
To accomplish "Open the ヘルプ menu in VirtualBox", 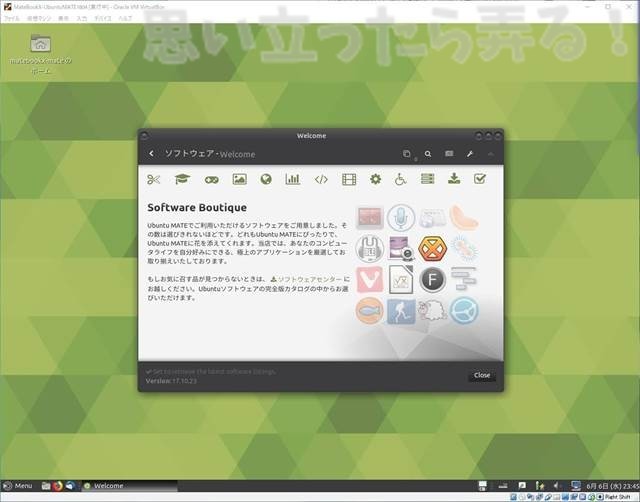I will pos(125,18).
